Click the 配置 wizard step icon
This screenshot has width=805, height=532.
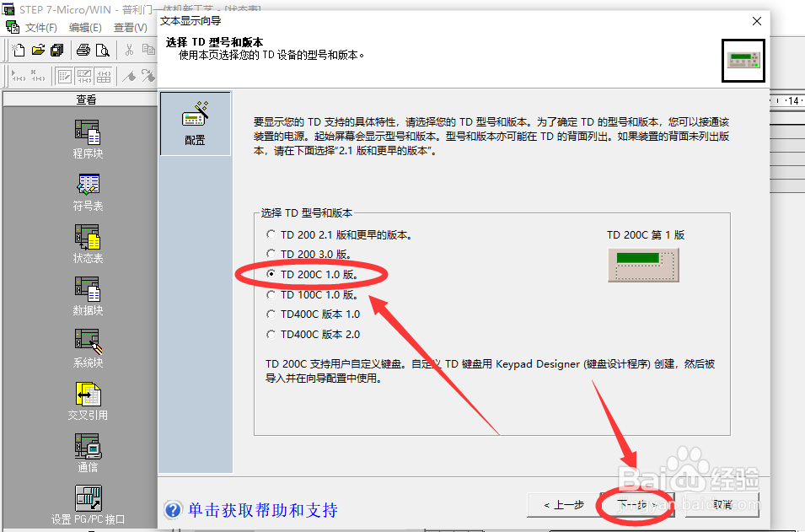[195, 123]
